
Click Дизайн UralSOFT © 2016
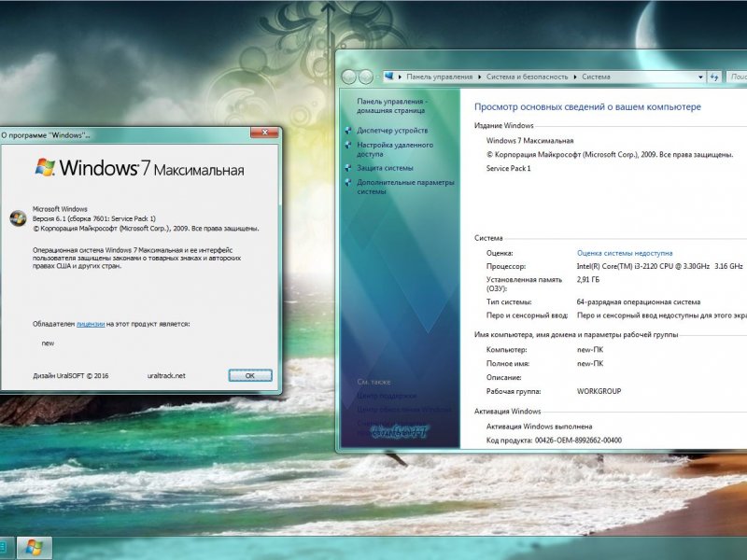tap(71, 376)
